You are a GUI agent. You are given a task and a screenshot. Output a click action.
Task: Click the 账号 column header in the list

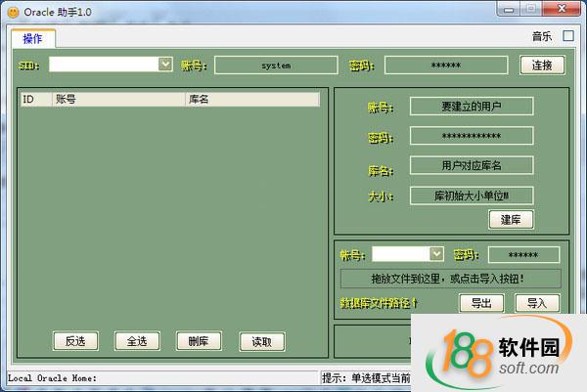(x=117, y=99)
